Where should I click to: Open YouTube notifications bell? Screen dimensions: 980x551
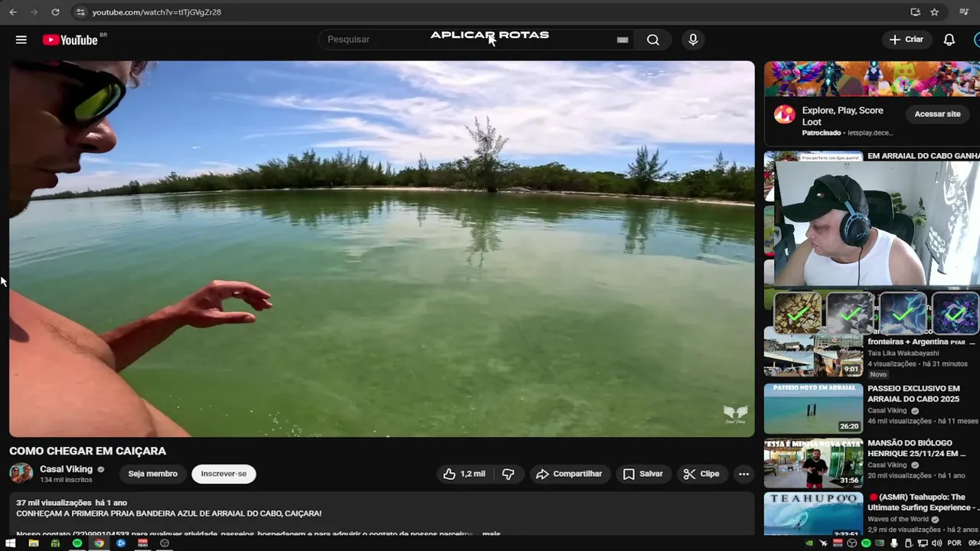click(x=949, y=40)
